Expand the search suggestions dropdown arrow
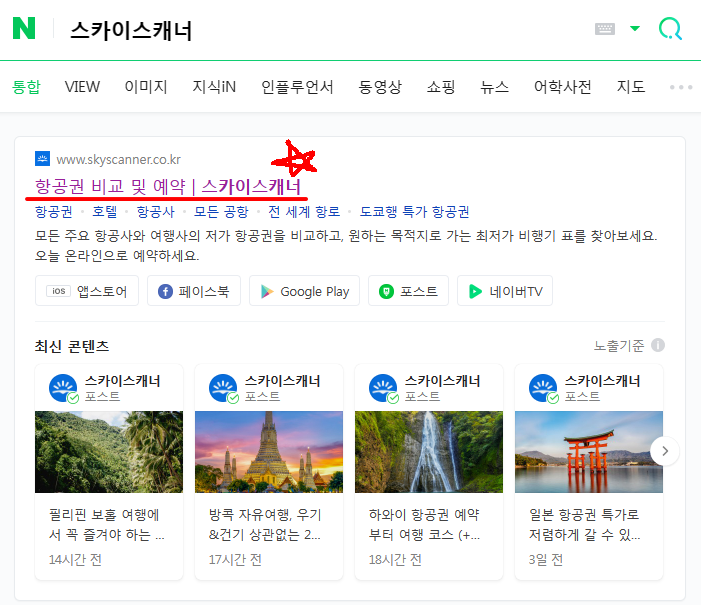Viewport: 701px width, 605px height. click(x=634, y=29)
